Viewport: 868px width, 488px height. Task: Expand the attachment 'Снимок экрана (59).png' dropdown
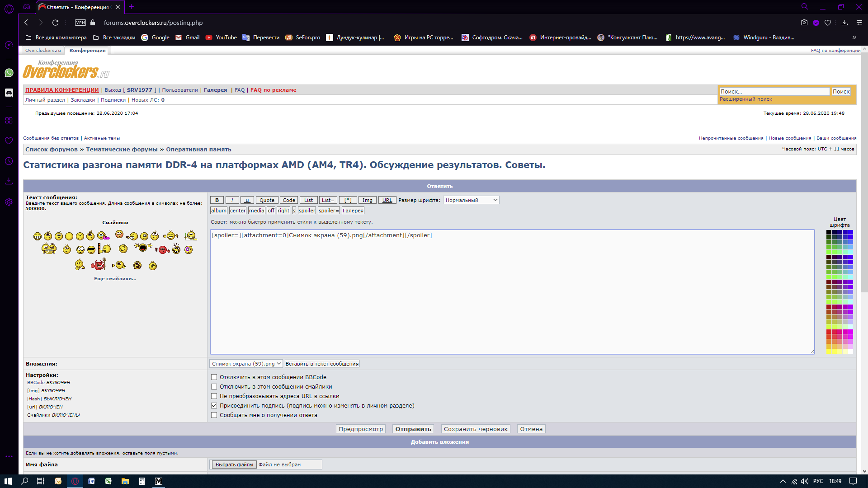[x=246, y=364]
